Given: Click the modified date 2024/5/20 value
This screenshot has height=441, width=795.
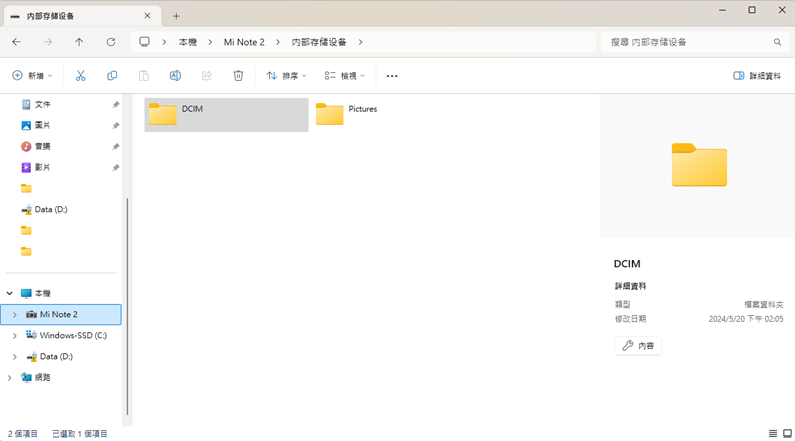Looking at the screenshot, I should tap(746, 319).
